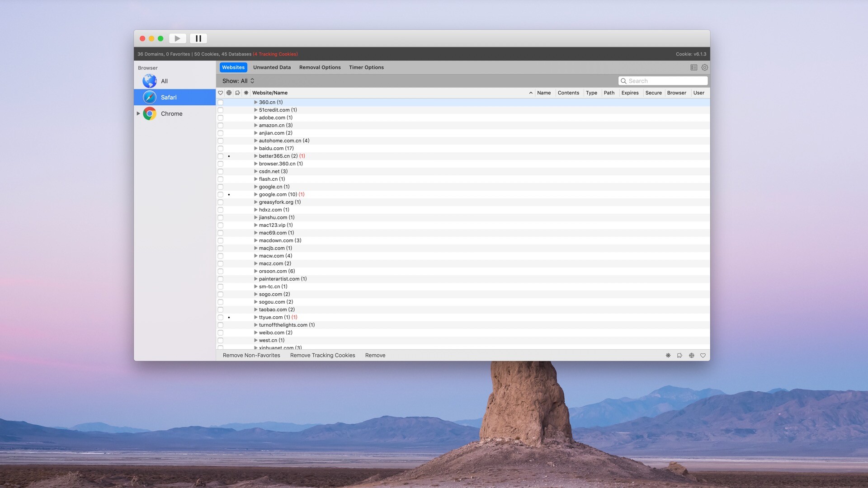Click the globe icon in the bottom bar
868x488 pixels.
(691, 356)
